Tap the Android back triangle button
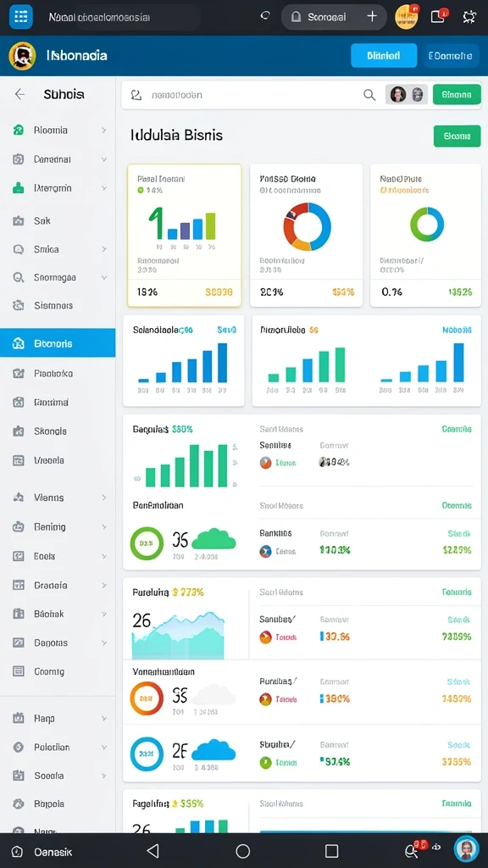This screenshot has height=868, width=488. 152,851
